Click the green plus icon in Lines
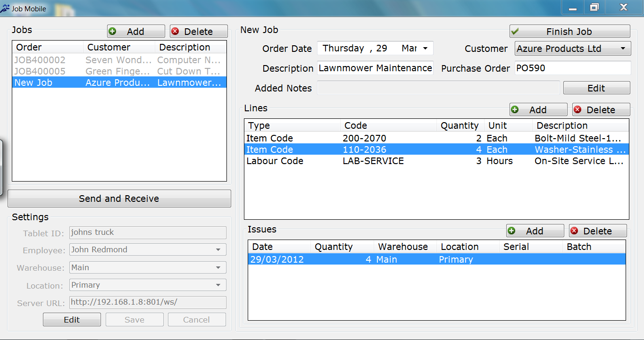Viewport: 644px width, 340px height. click(515, 109)
